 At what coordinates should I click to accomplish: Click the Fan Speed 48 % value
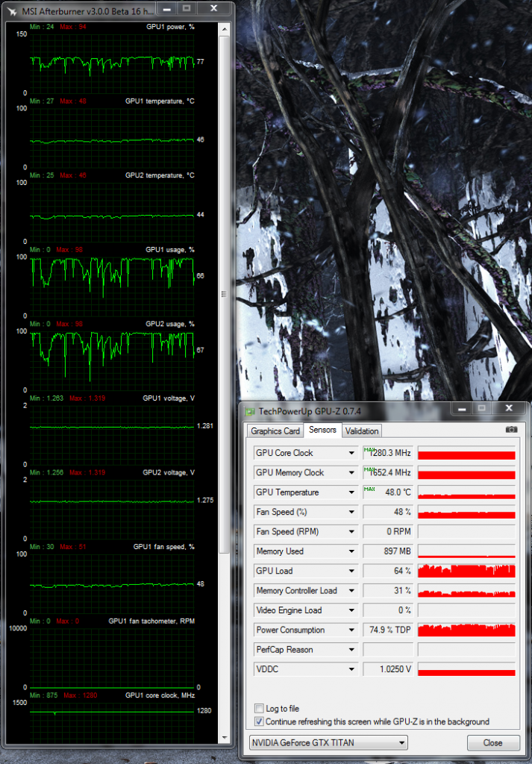click(x=388, y=512)
